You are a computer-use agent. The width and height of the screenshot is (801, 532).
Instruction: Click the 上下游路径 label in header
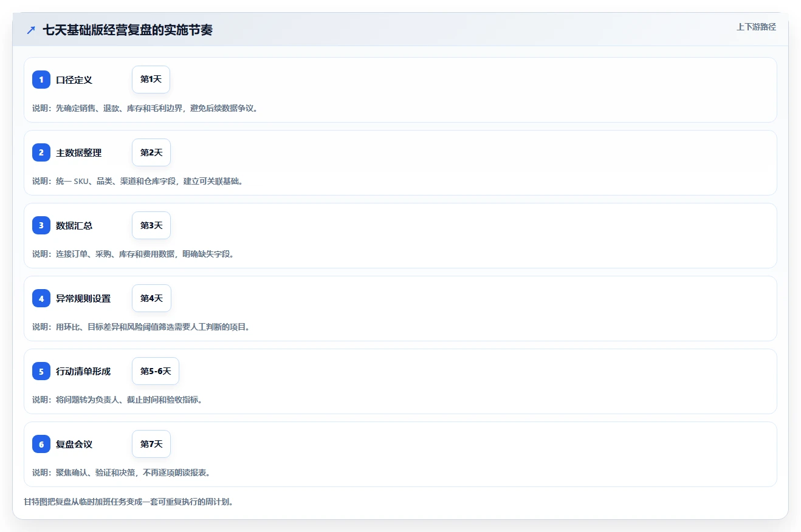[756, 27]
